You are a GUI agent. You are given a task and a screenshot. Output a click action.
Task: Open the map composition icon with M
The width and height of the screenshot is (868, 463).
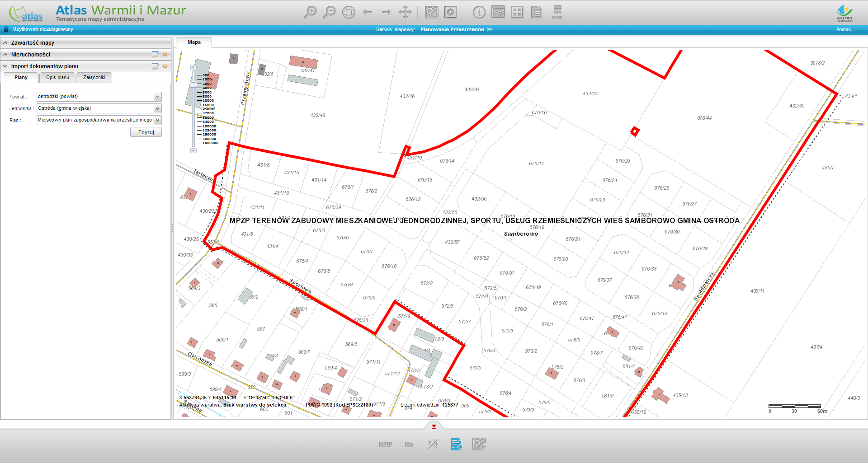click(x=431, y=12)
